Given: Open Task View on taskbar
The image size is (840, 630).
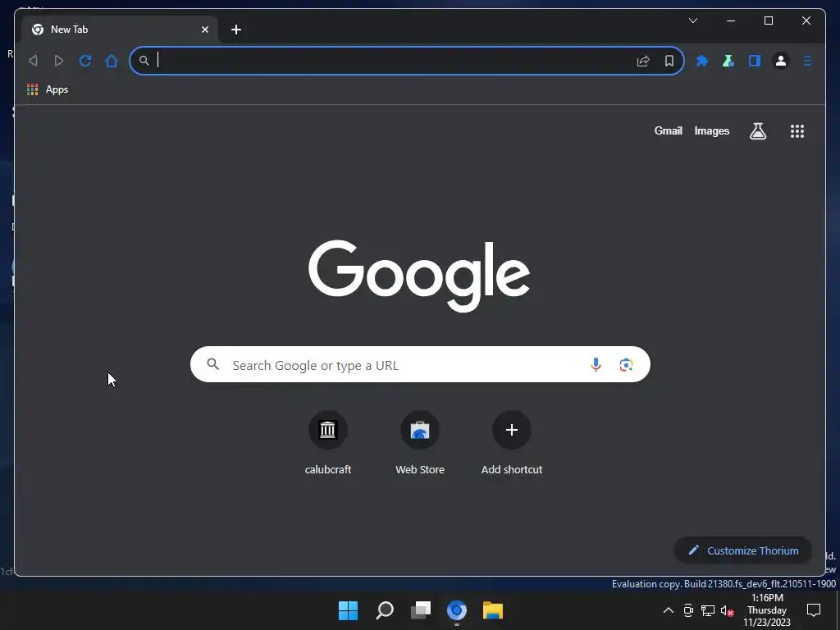Looking at the screenshot, I should click(x=421, y=610).
